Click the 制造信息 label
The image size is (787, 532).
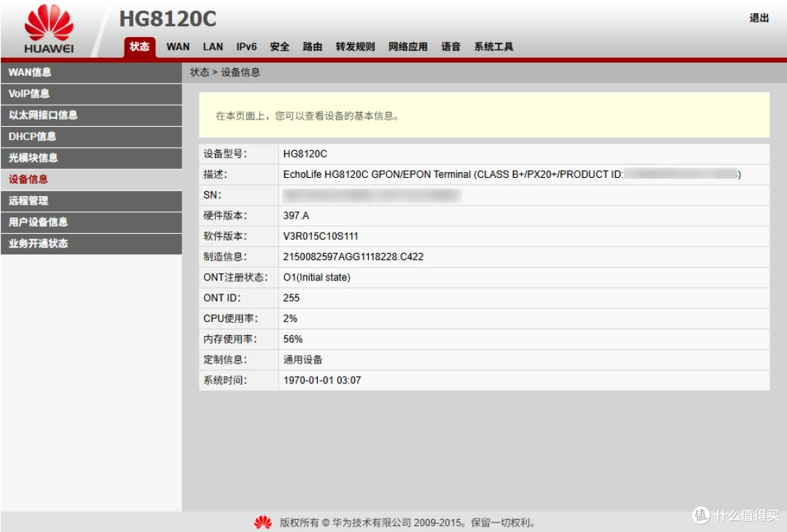(x=225, y=257)
